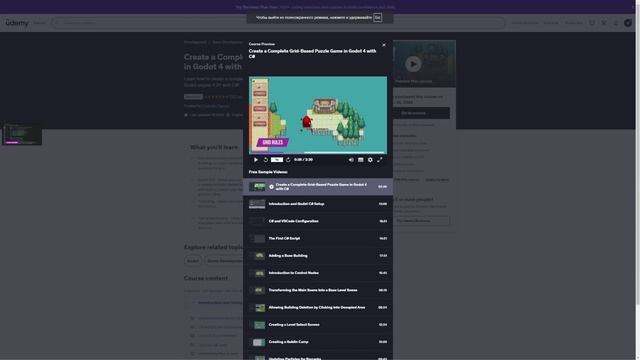Image resolution: width=640 pixels, height=360 pixels.
Task: Open the shopping cart icon in header
Action: tap(604, 23)
